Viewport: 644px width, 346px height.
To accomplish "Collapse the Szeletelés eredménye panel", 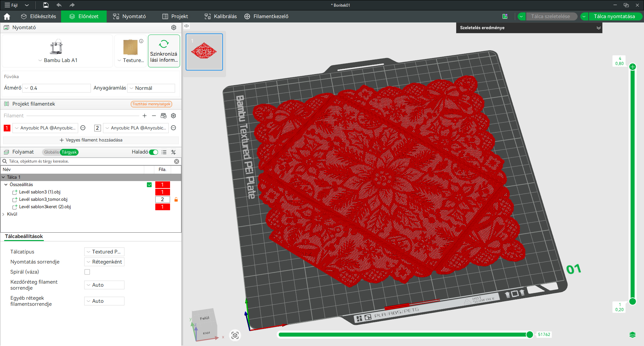I will pos(599,28).
